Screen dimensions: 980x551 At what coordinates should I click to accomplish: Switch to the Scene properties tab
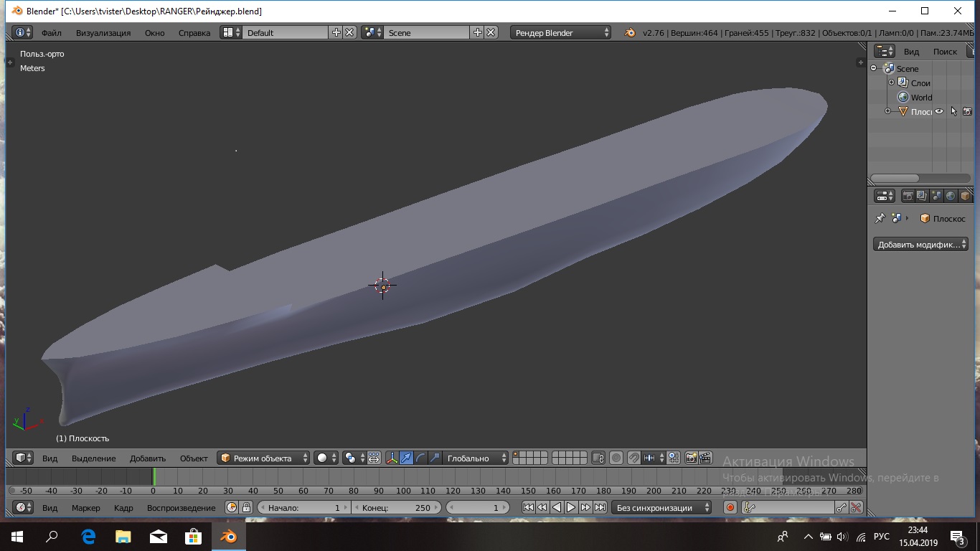937,196
